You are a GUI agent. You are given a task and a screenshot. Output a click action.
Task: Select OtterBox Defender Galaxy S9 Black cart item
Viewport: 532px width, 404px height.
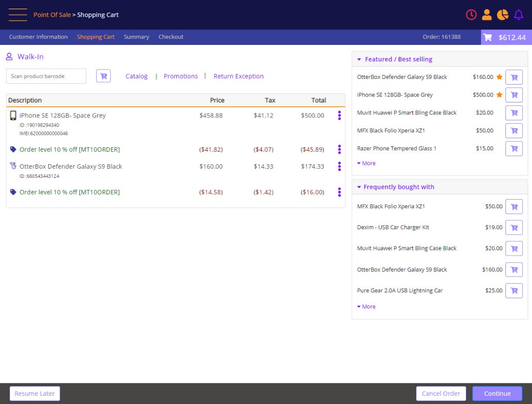(x=71, y=166)
